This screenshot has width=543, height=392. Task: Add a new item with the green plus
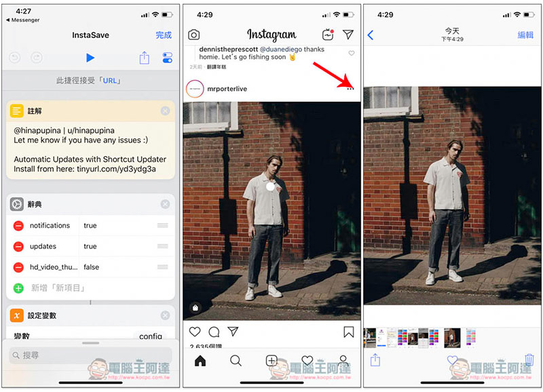(x=18, y=288)
